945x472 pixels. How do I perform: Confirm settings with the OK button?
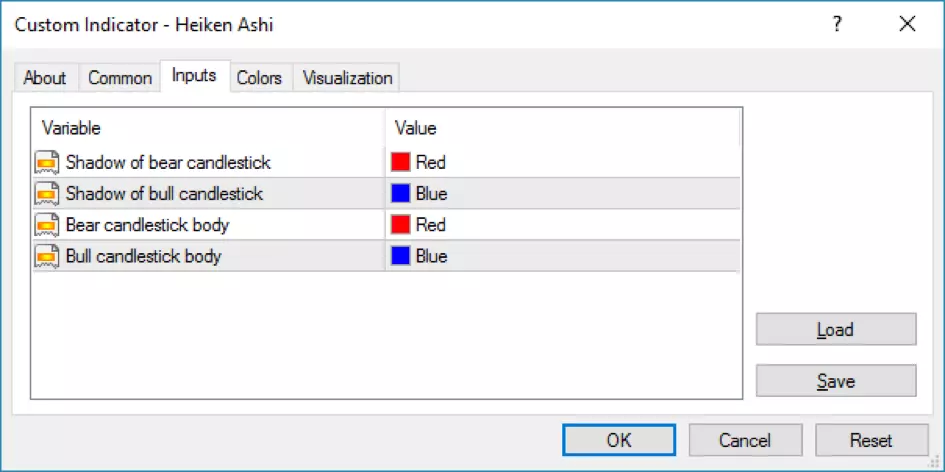click(x=619, y=440)
